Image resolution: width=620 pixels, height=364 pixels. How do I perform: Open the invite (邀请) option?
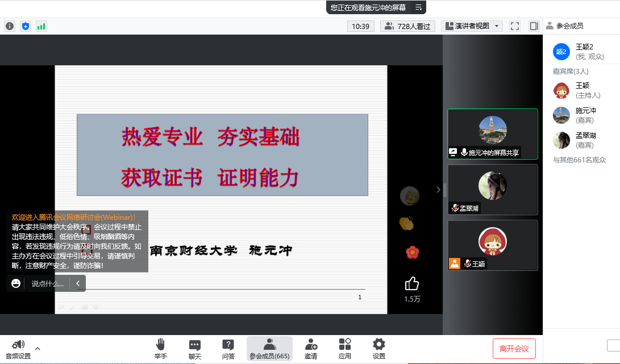pyautogui.click(x=311, y=348)
